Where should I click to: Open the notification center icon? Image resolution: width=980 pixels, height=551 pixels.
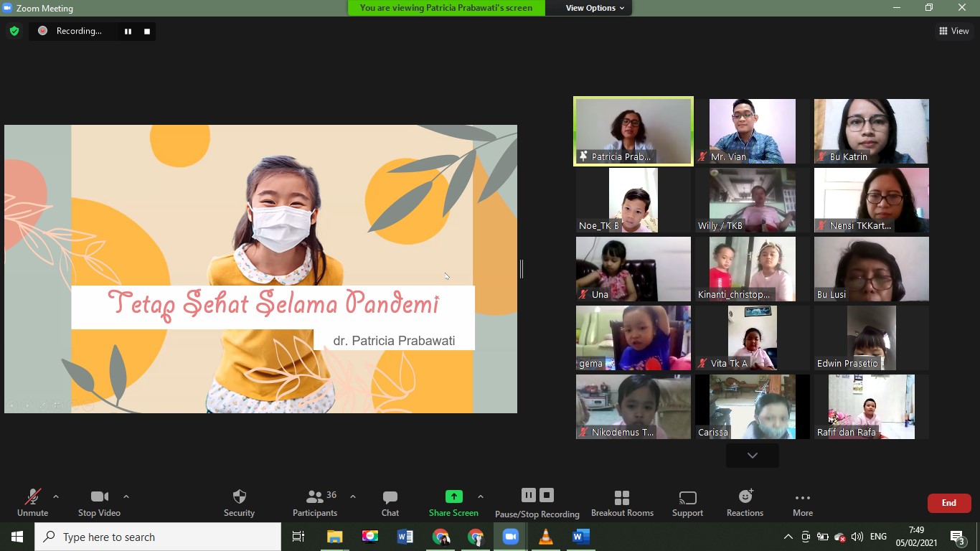(958, 537)
